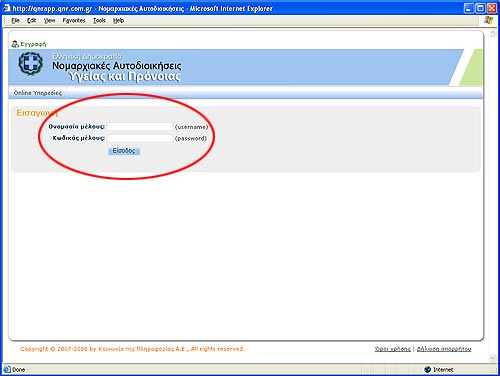Click the registration user icon

tap(15, 44)
